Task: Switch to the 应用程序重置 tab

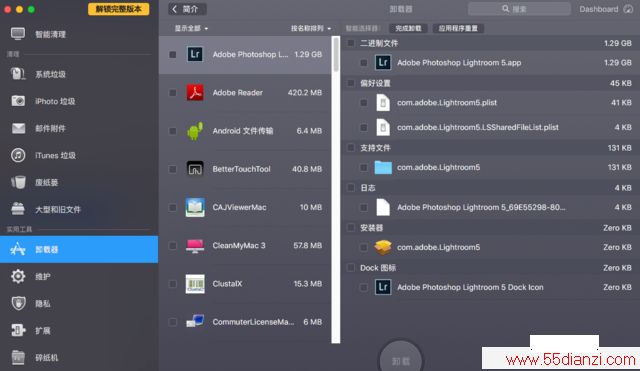Action: [x=458, y=28]
